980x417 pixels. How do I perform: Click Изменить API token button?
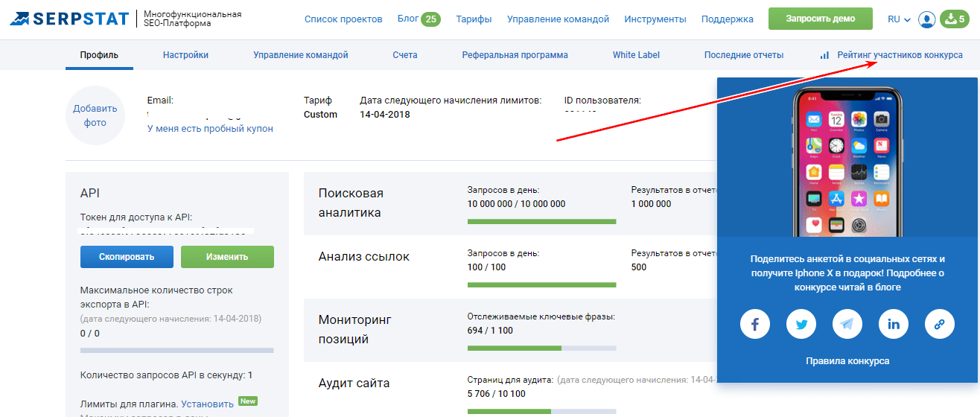click(x=227, y=257)
